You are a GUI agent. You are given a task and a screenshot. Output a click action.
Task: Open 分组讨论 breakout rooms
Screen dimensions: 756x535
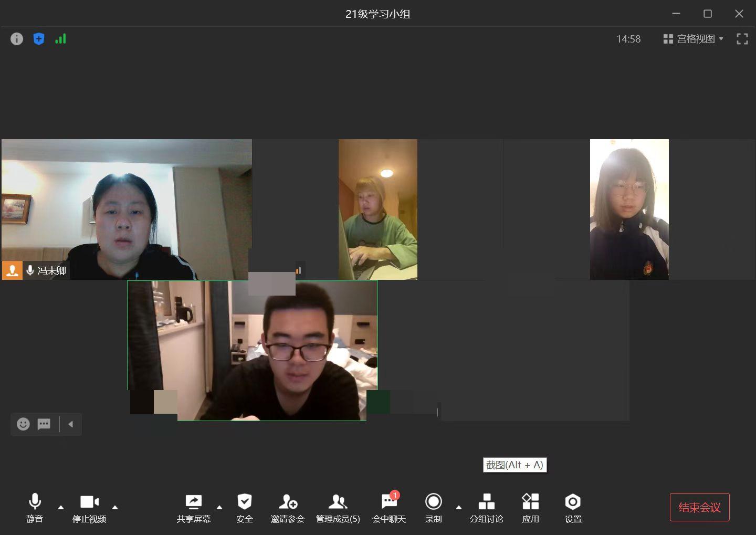tap(486, 508)
